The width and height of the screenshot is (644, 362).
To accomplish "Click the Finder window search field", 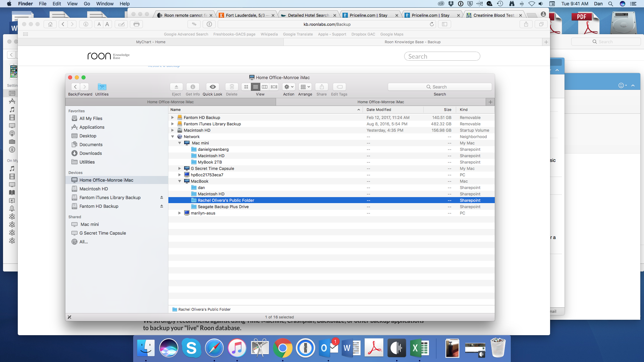I will (440, 87).
